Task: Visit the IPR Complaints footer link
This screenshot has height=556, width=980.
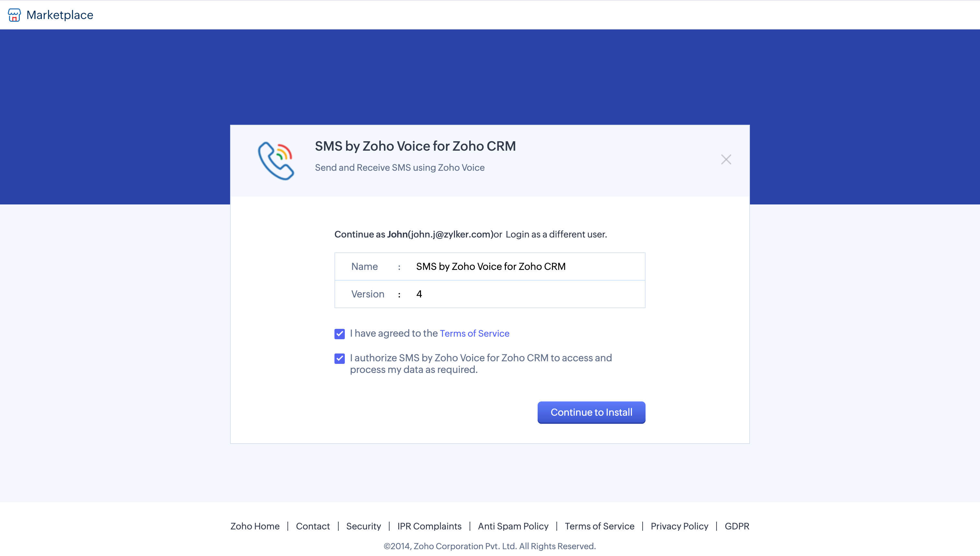Action: point(429,526)
